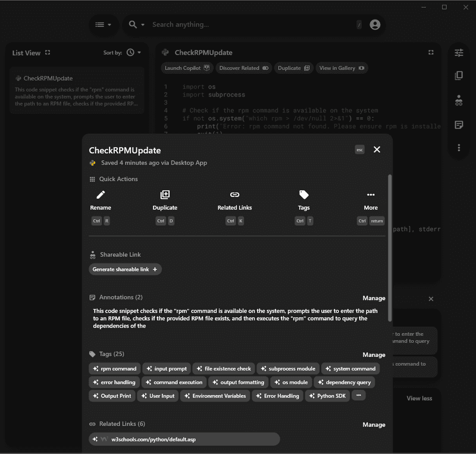Click the Generate shareable link button
Image resolution: width=476 pixels, height=454 pixels.
(x=125, y=269)
